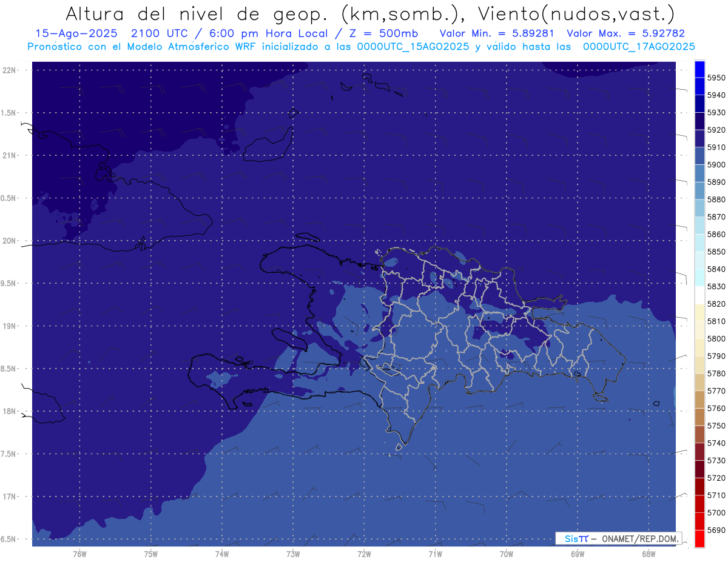Click the '5740' colorbar value
Screen dimensions: 728x562
click(716, 443)
